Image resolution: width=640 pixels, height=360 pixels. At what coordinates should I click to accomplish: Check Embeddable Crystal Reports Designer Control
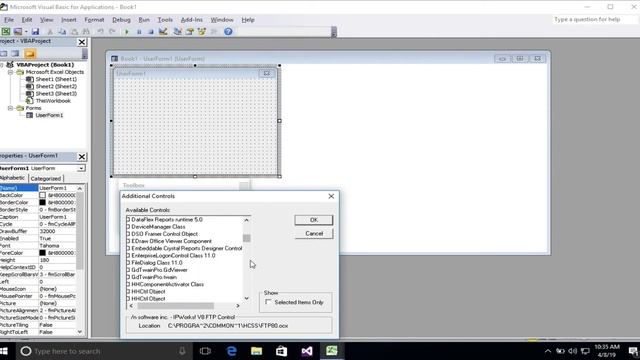(x=128, y=248)
